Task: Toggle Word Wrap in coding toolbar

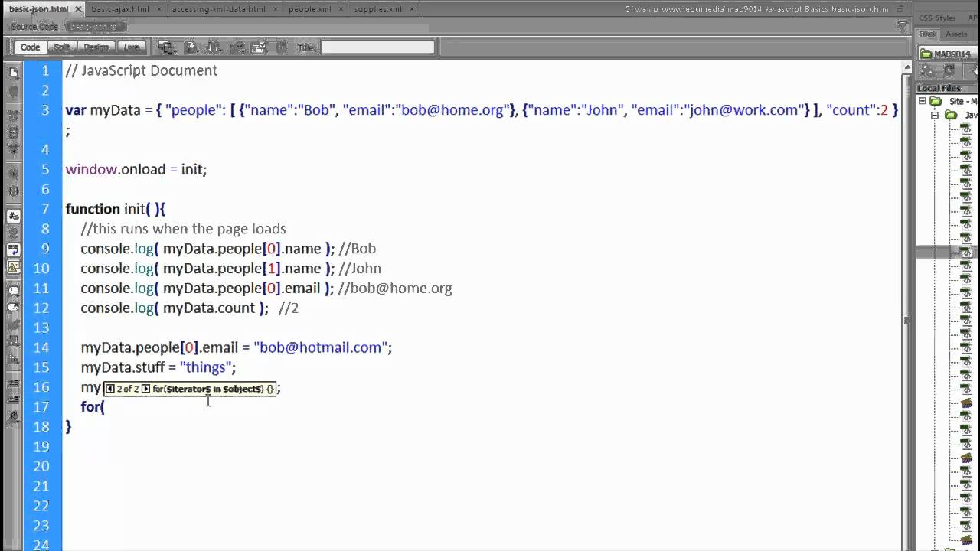Action: [x=13, y=249]
